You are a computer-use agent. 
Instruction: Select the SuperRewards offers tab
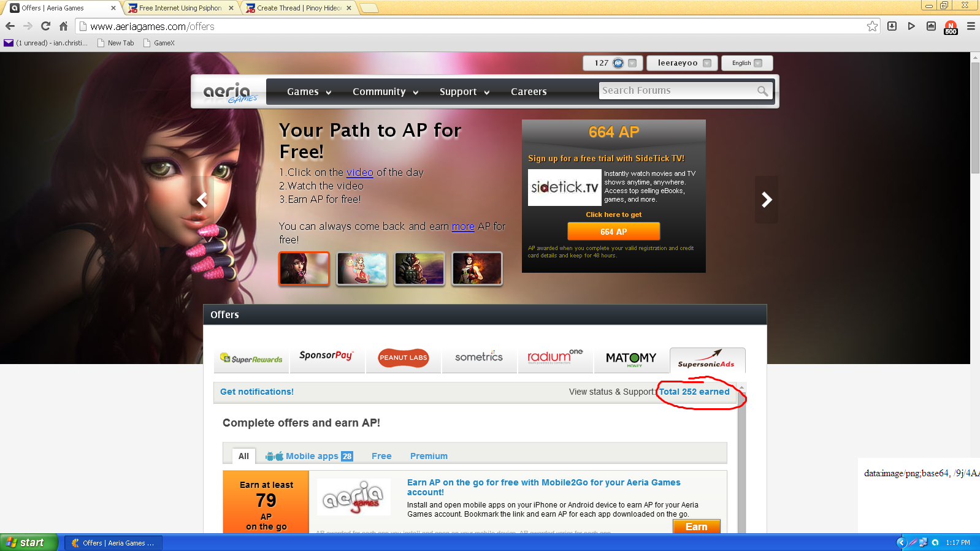251,359
